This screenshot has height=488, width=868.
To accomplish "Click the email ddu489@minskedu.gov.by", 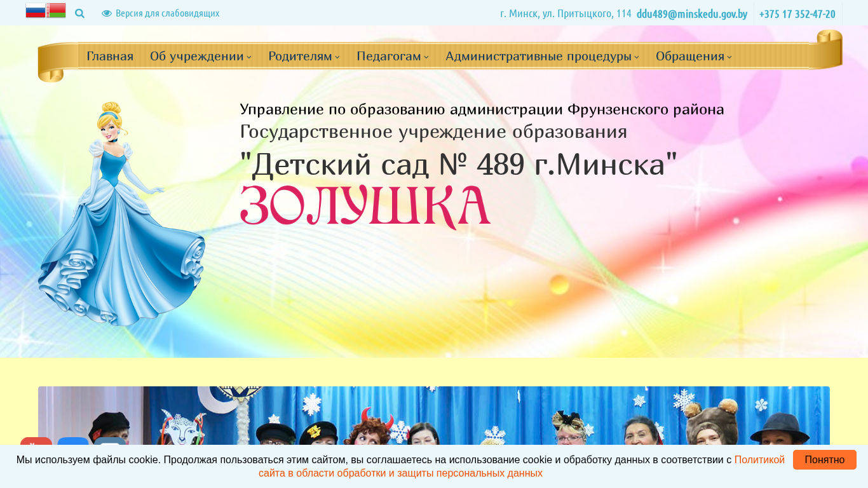I will [x=692, y=14].
